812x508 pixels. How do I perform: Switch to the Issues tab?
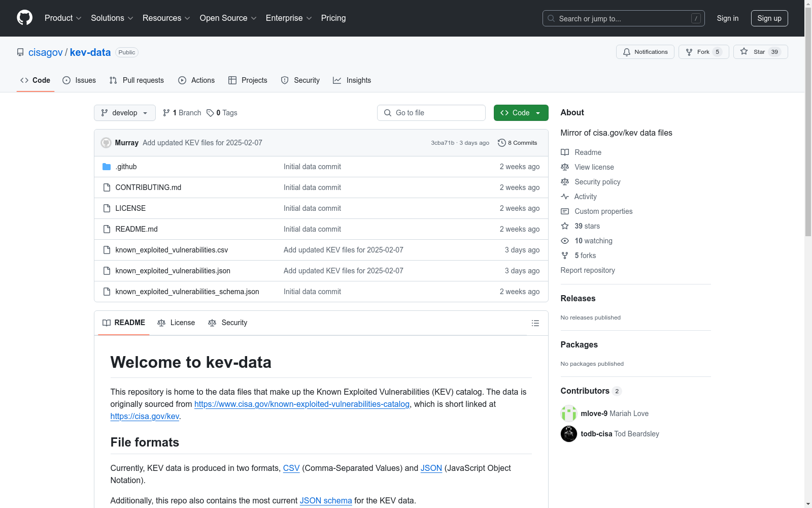79,80
